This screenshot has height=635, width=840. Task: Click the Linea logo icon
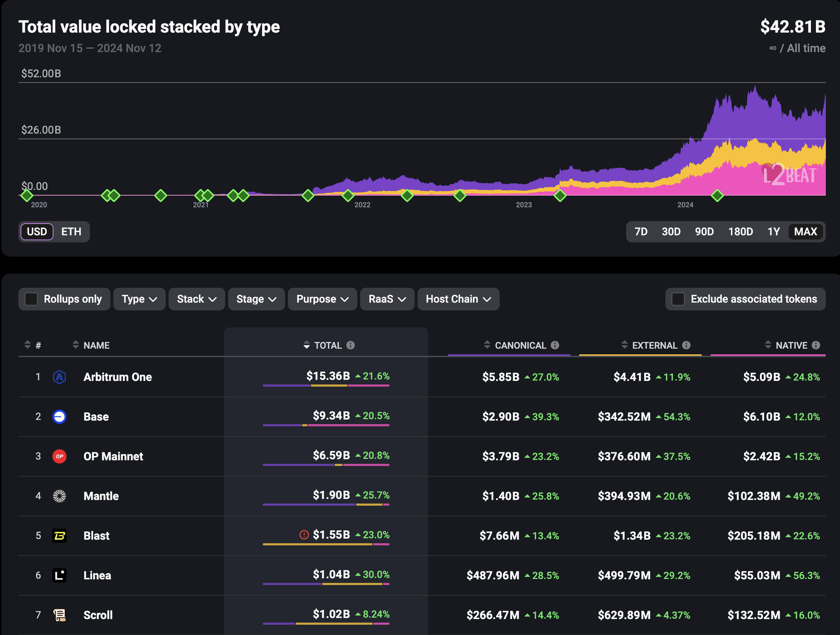coord(59,575)
